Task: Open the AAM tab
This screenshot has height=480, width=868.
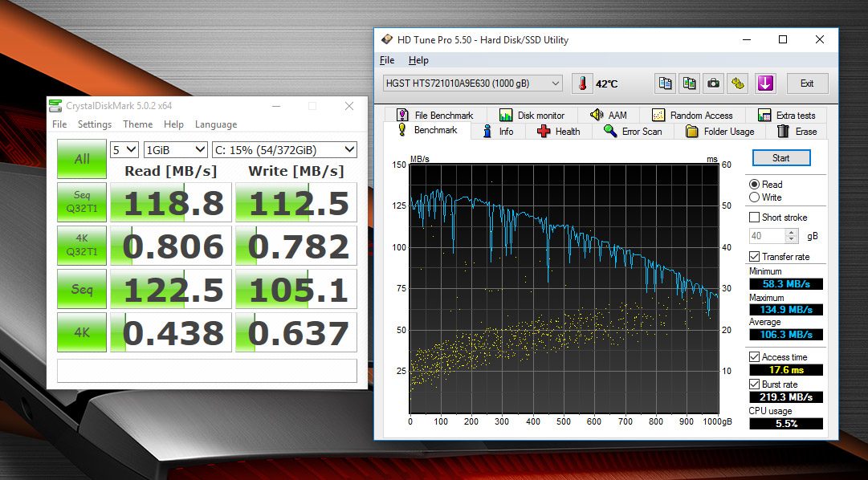Action: pos(609,115)
